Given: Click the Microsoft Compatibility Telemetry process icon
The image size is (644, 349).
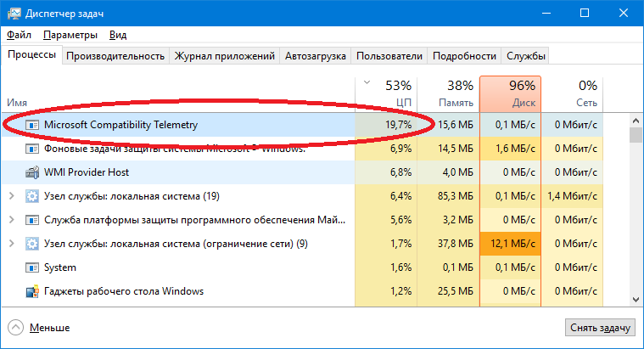Looking at the screenshot, I should pos(32,125).
